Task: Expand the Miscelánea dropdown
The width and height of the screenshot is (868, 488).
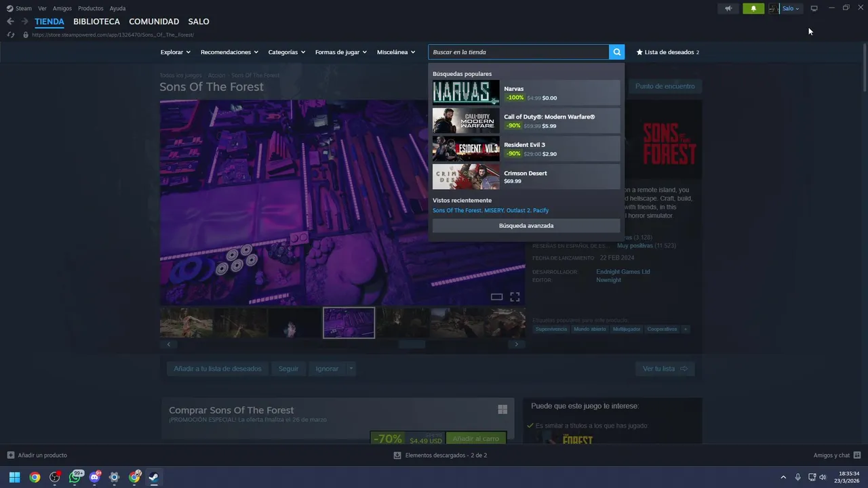Action: 396,52
